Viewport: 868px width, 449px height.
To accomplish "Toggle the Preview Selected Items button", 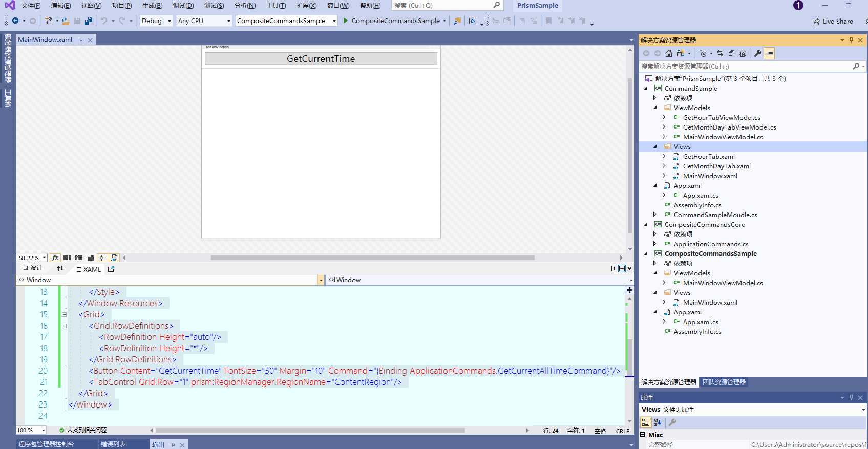I will pos(769,53).
